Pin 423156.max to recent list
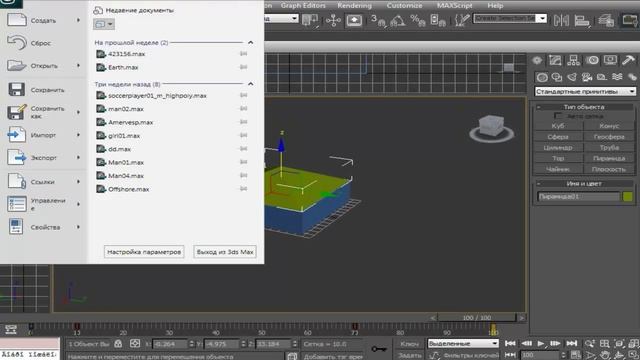640x360 pixels. pyautogui.click(x=244, y=54)
